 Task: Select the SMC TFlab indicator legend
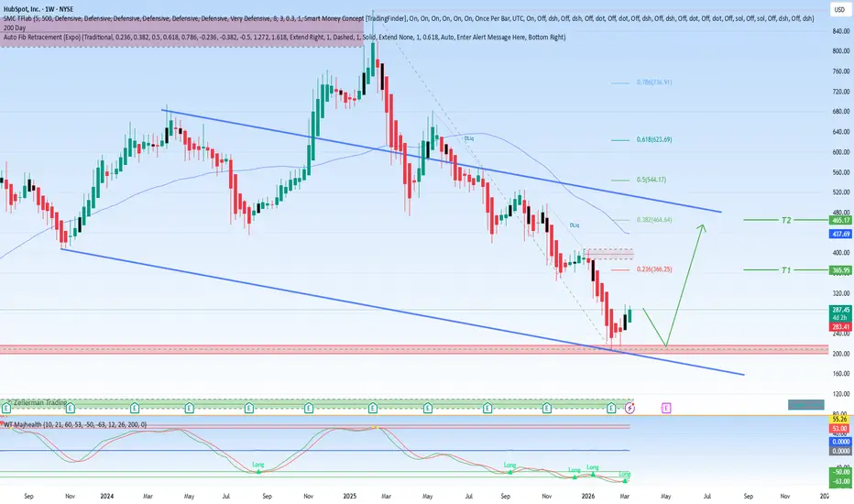409,18
